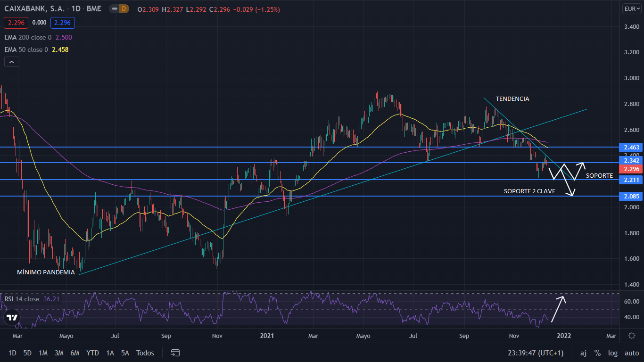Click the aj adjustment button
The width and height of the screenshot is (644, 362).
tap(583, 353)
